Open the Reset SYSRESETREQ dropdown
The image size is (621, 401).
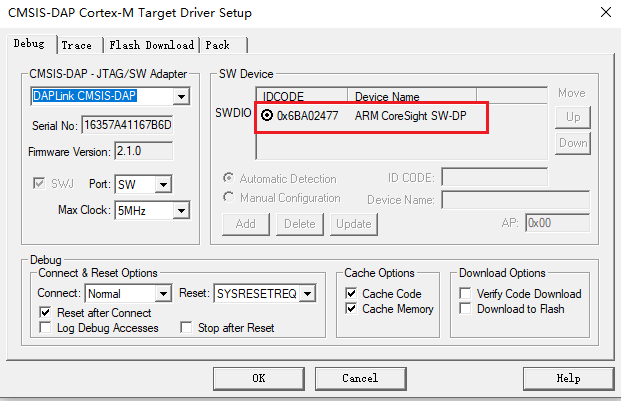[307, 294]
